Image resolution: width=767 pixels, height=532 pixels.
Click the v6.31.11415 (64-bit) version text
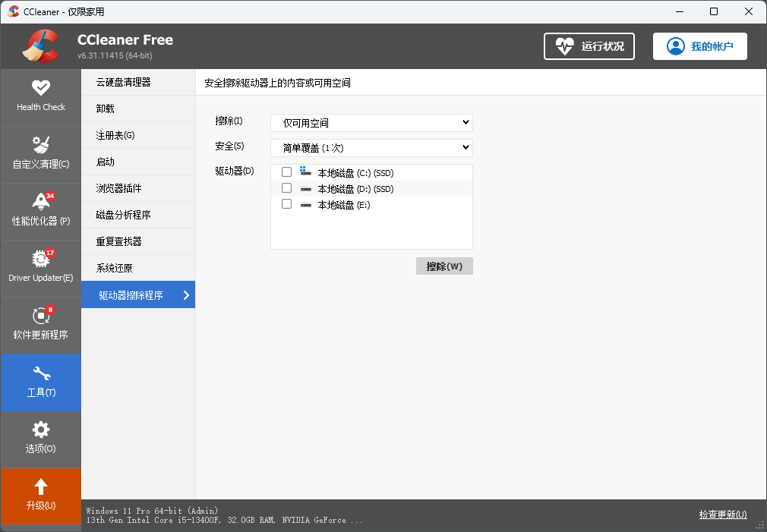[115, 55]
